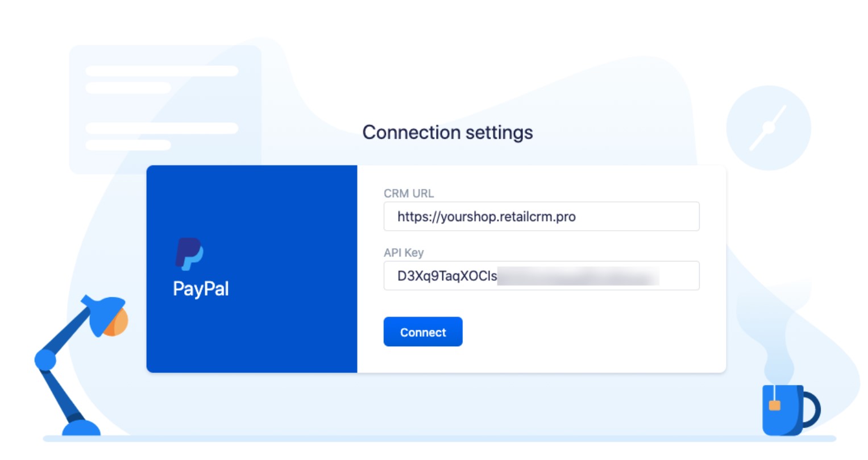Image resolution: width=868 pixels, height=460 pixels.
Task: Click the Connect button
Action: [423, 331]
